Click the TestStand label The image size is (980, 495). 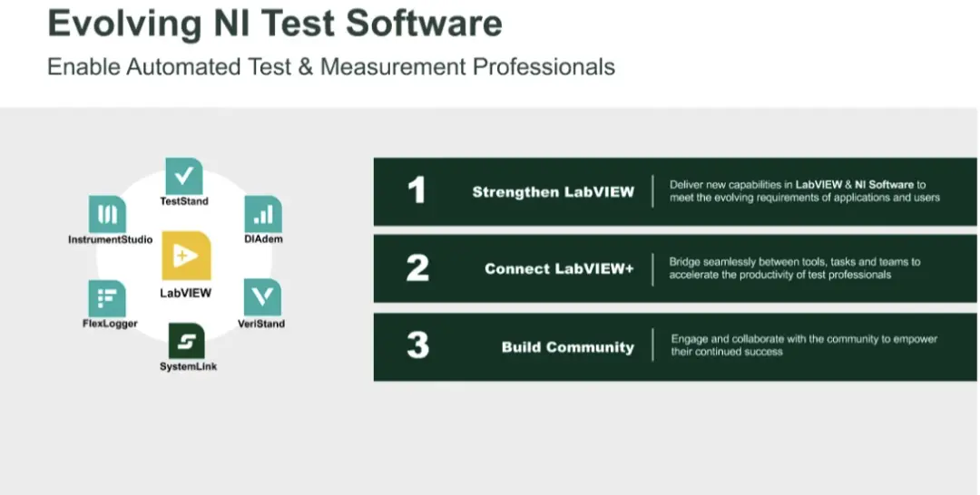click(x=184, y=201)
